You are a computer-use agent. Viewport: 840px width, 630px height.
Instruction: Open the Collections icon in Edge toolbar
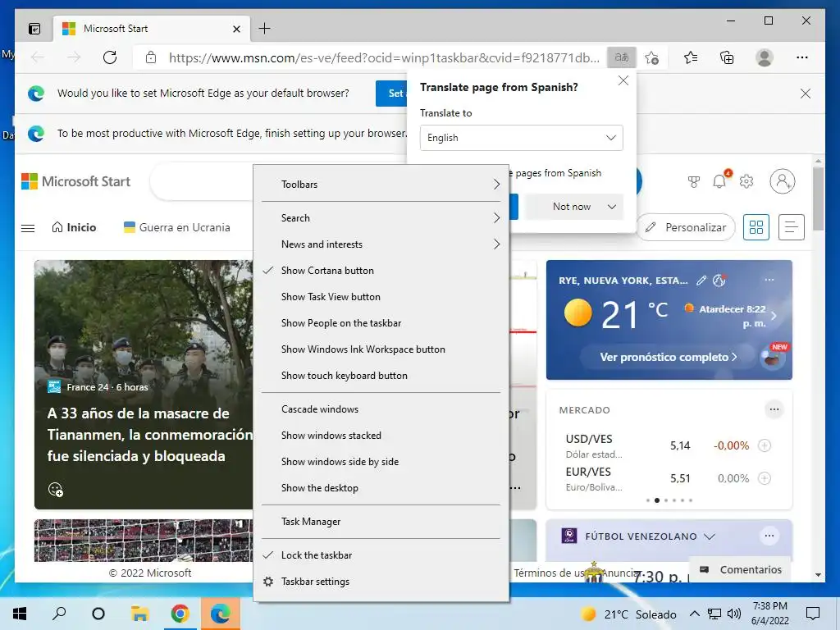[x=727, y=57]
